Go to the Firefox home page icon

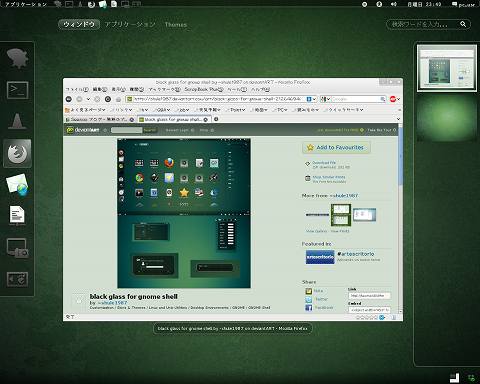click(x=118, y=99)
